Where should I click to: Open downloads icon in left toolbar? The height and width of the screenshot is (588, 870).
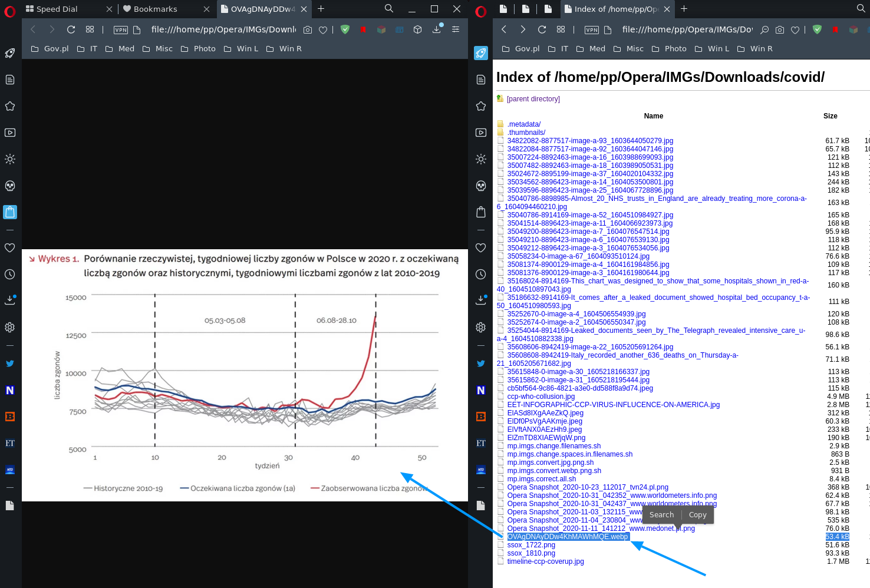[437, 29]
